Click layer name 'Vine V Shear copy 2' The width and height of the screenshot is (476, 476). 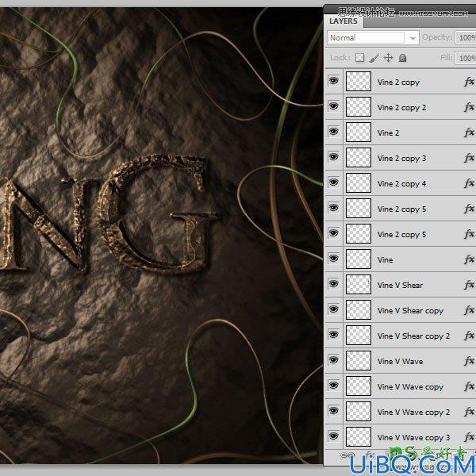click(413, 336)
